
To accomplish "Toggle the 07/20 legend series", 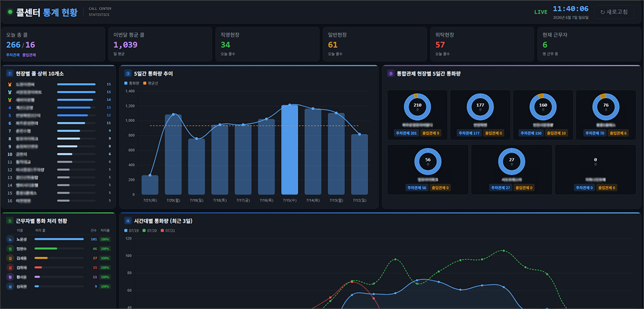I will tap(150, 231).
